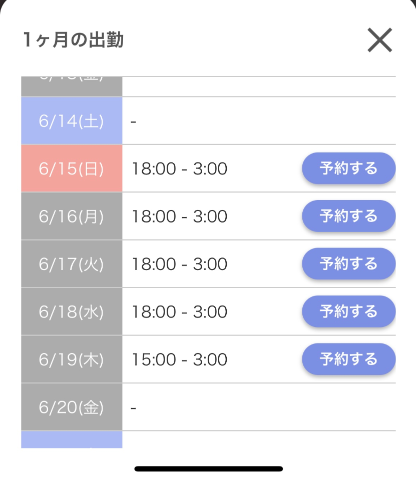The height and width of the screenshot is (480, 416).
Task: Click the 15:00 - 3:00 time on 6/19
Action: coord(180,359)
